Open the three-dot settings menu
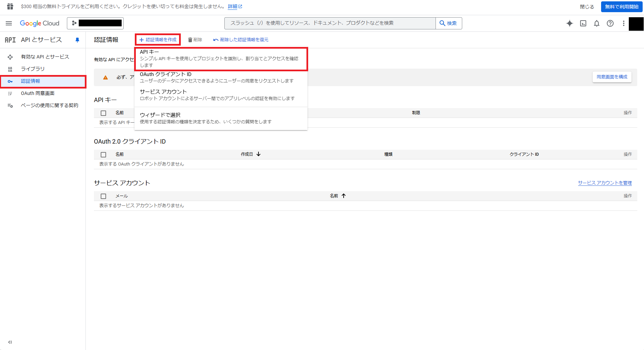 [624, 23]
